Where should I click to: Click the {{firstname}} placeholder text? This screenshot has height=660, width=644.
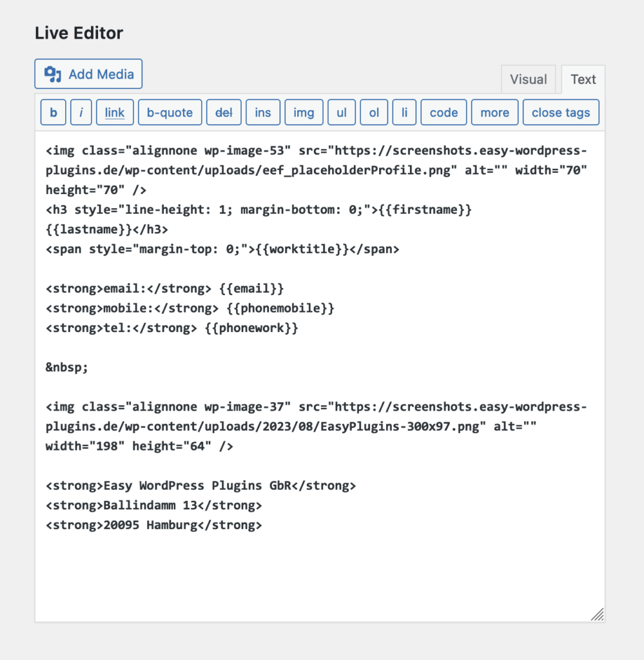click(425, 209)
